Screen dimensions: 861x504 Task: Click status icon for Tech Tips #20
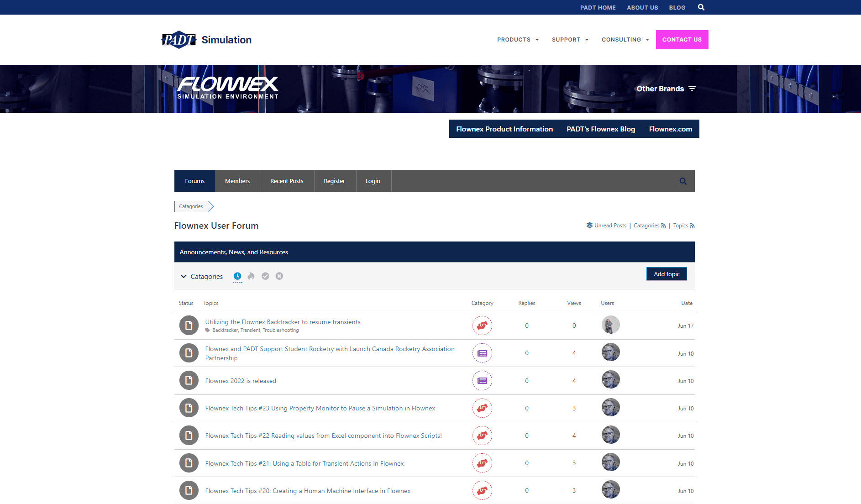click(x=189, y=490)
